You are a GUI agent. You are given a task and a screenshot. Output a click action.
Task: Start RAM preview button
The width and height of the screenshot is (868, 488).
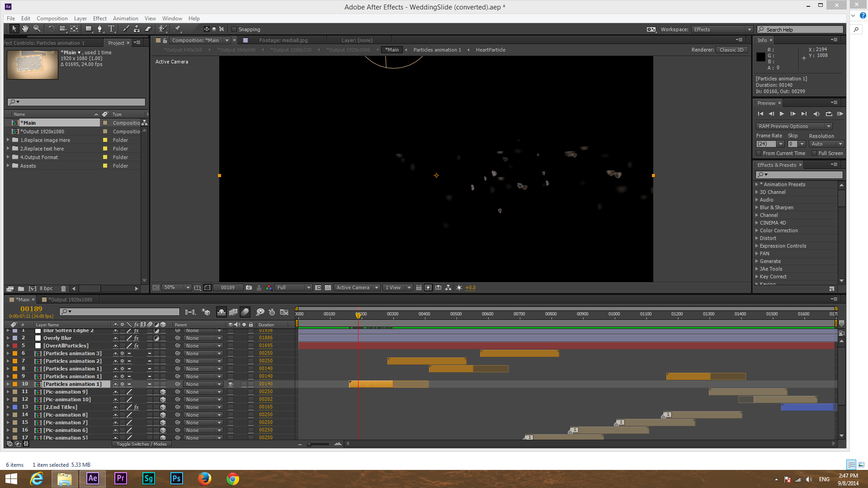pyautogui.click(x=840, y=114)
